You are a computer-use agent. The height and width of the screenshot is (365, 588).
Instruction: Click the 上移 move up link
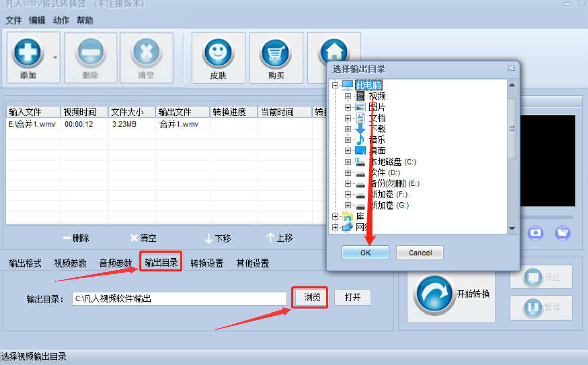point(280,238)
